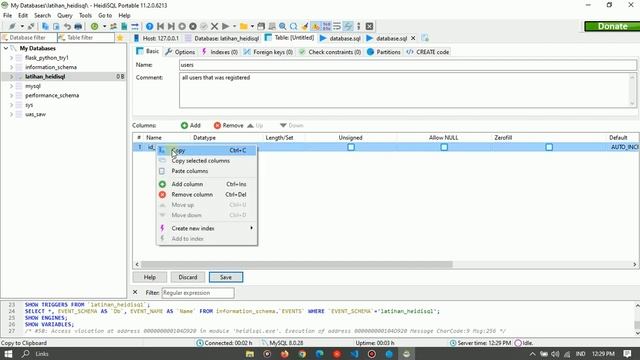Click the Cancel X toolbar icon

coord(214,26)
